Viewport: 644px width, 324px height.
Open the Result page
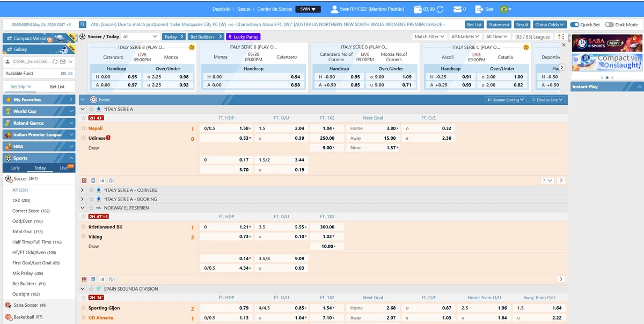pyautogui.click(x=522, y=25)
